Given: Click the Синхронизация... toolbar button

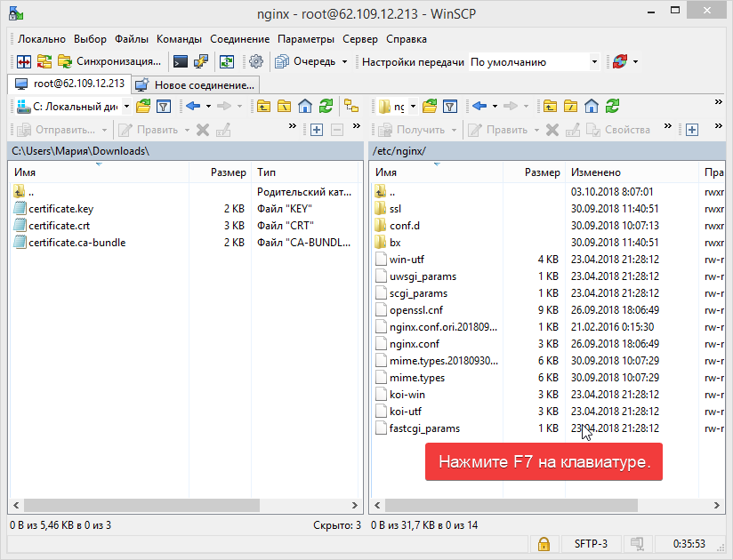Looking at the screenshot, I should tap(109, 61).
